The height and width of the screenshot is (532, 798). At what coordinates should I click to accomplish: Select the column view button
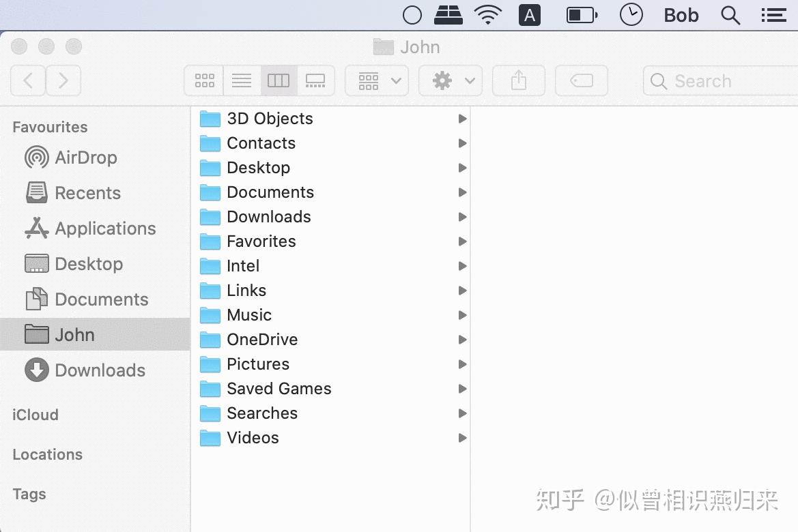[279, 80]
